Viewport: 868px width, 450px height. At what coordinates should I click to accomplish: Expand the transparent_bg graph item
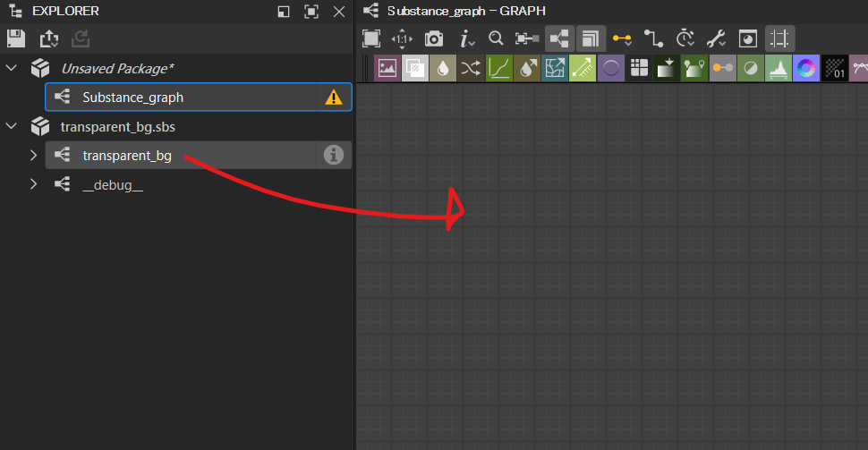click(x=34, y=156)
